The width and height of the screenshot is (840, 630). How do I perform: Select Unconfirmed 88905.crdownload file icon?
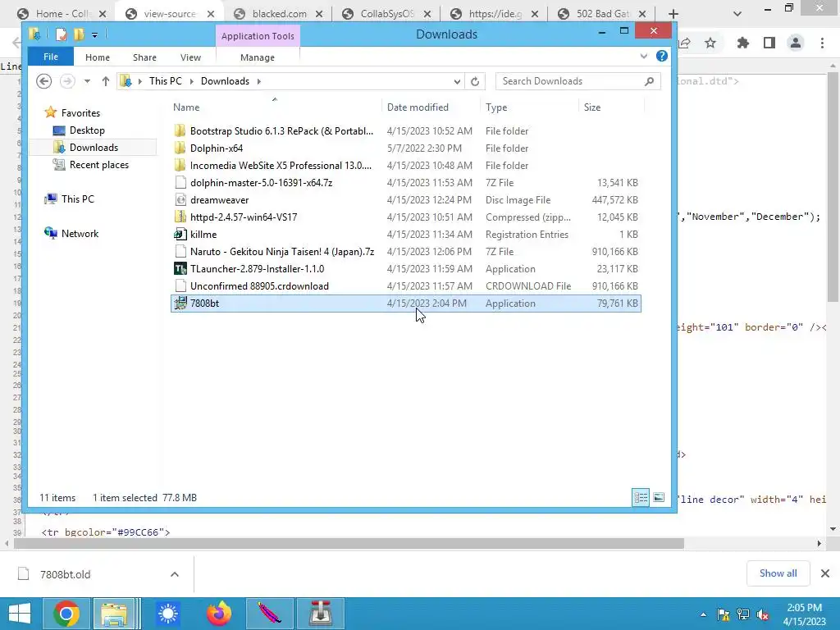[180, 286]
